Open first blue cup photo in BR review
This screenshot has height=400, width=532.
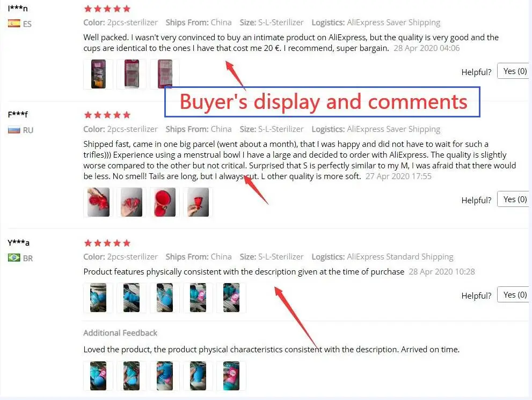(x=98, y=298)
